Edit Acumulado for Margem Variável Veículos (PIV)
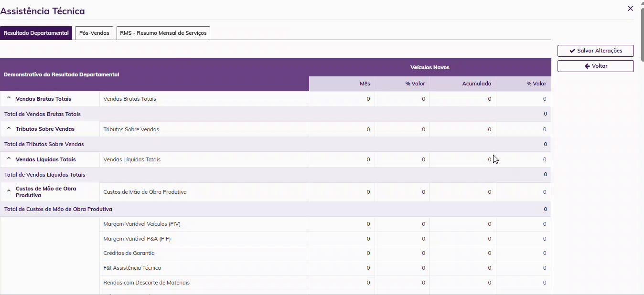This screenshot has height=295, width=644. [x=463, y=224]
